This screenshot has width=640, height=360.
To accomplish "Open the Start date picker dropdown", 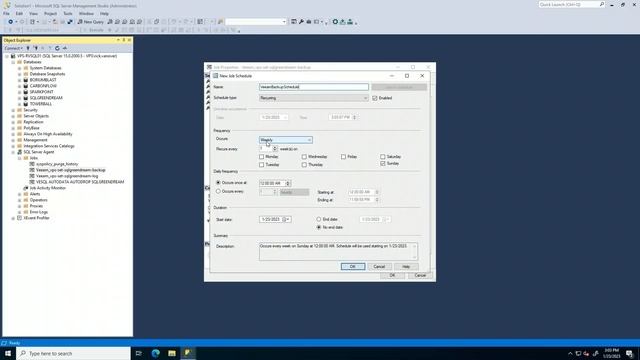I will (x=289, y=220).
